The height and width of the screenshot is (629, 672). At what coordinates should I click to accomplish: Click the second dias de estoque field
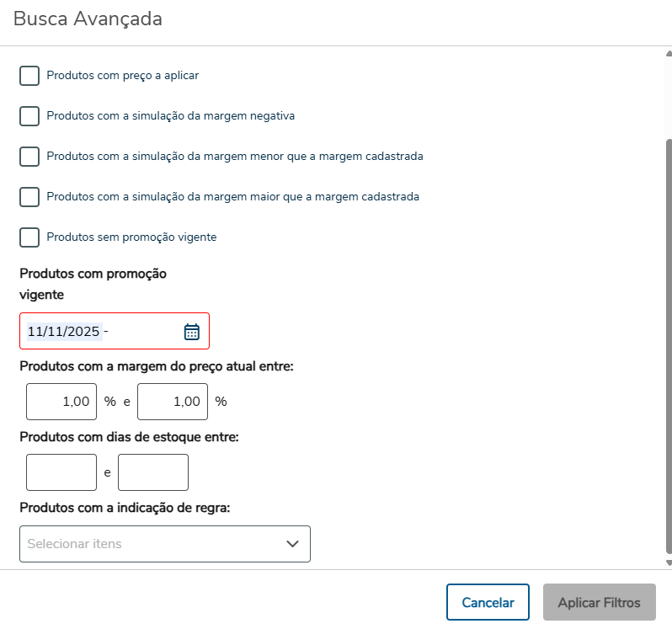(x=153, y=472)
